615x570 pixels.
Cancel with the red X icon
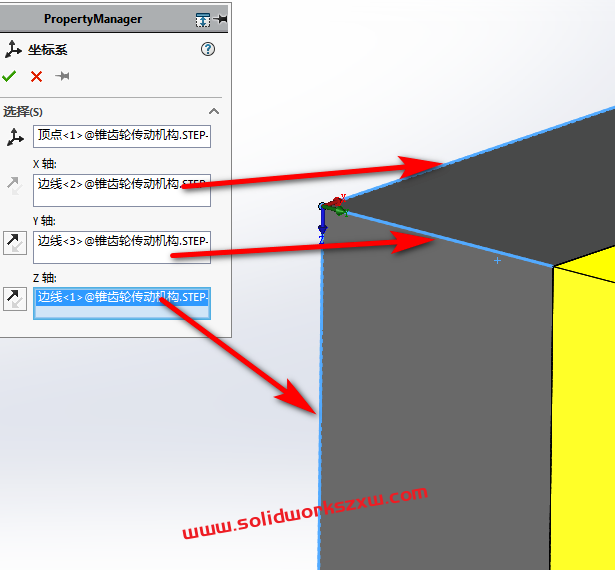click(36, 76)
